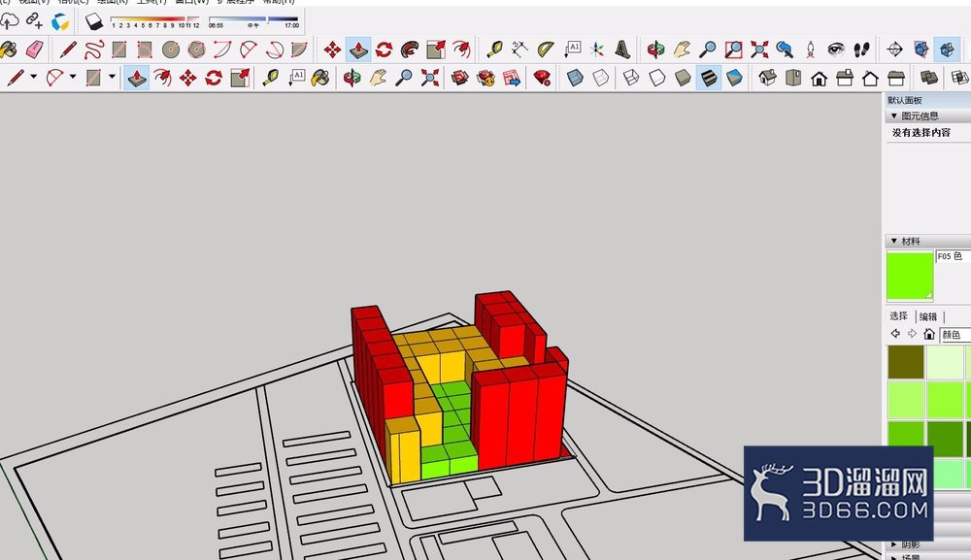Select the Circle tool
971x560 pixels.
(x=170, y=49)
